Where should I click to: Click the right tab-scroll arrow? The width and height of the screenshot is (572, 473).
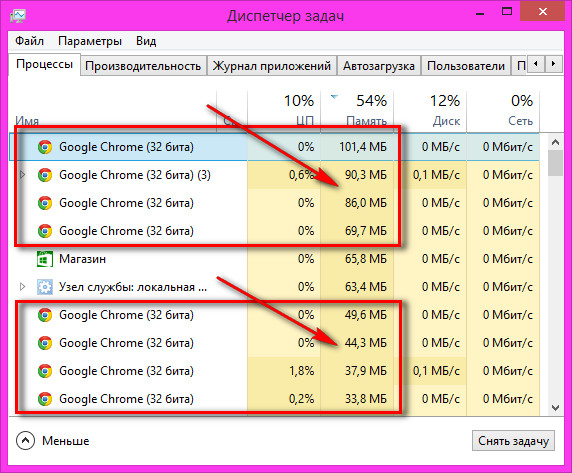point(553,64)
